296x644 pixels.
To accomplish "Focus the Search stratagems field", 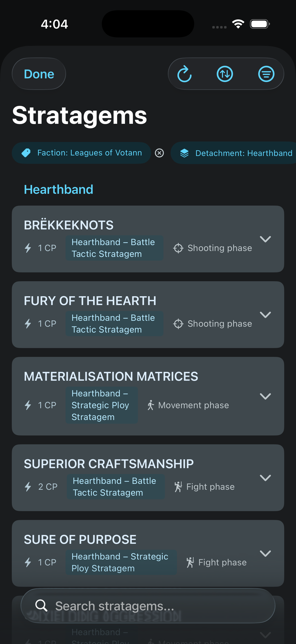I will [x=155, y=606].
